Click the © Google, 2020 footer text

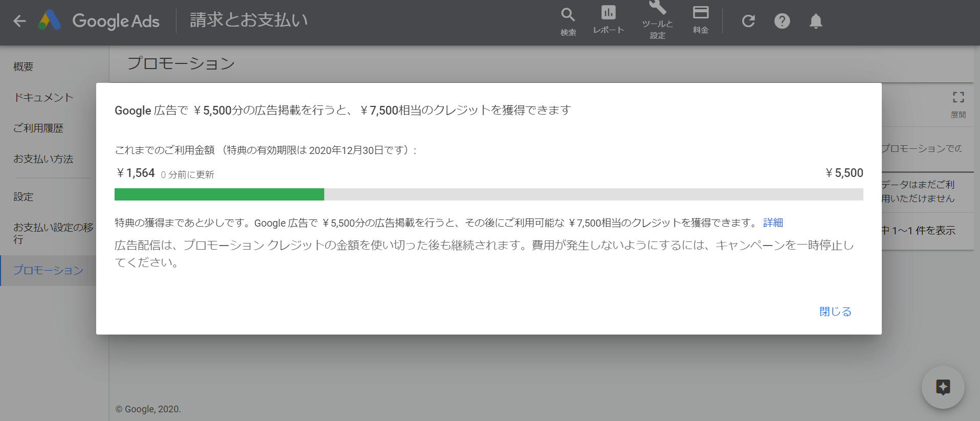148,409
